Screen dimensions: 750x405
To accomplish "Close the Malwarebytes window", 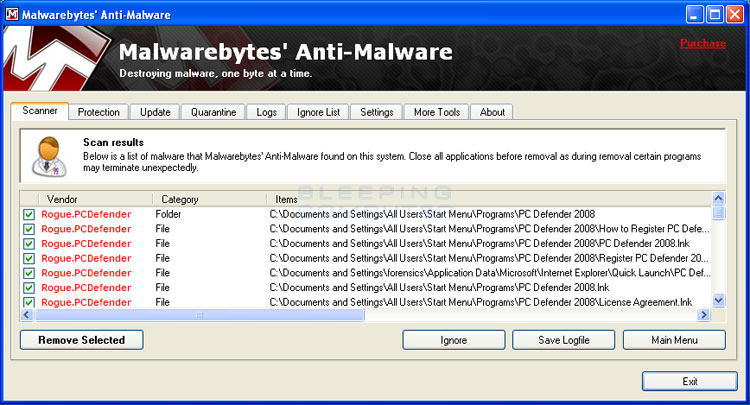I will 735,14.
